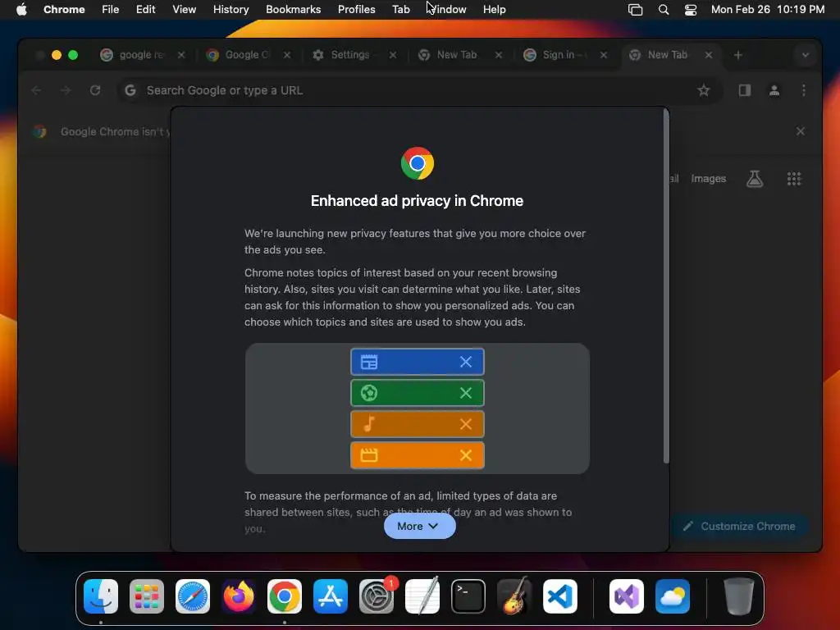The image size is (840, 630).
Task: Reload the current page
Action: 95,90
